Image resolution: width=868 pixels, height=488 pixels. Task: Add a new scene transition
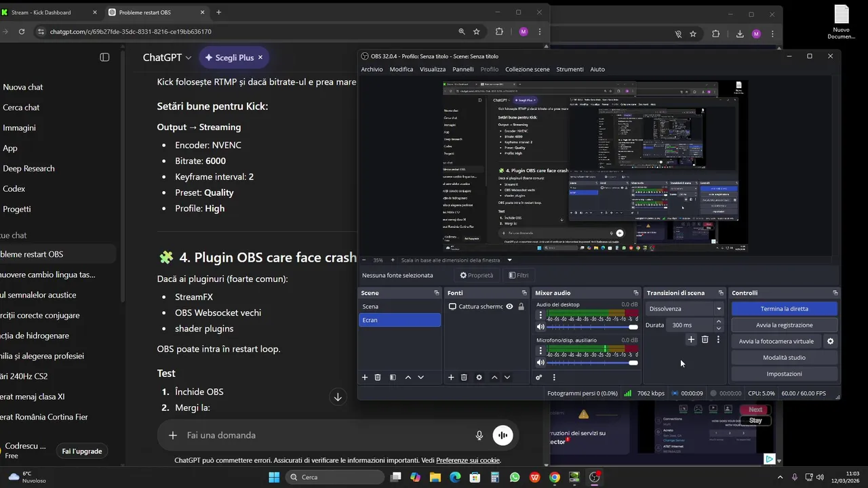pyautogui.click(x=691, y=340)
